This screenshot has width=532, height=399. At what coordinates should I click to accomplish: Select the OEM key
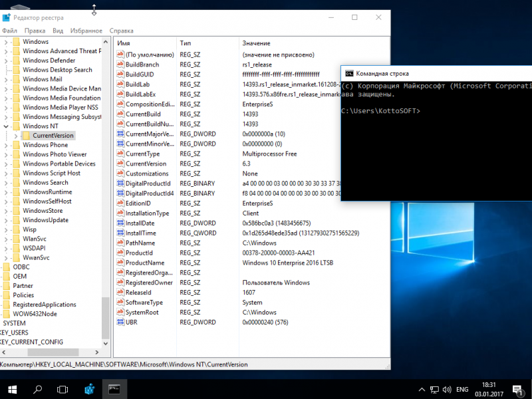pos(20,276)
